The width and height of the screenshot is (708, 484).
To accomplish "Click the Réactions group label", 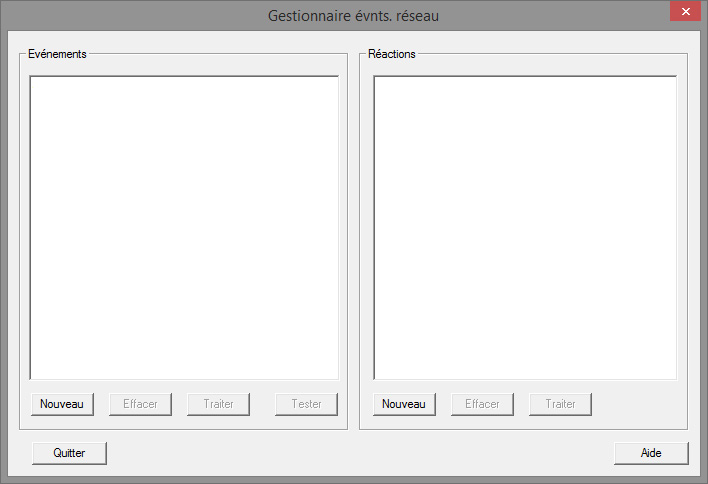I will coord(392,54).
